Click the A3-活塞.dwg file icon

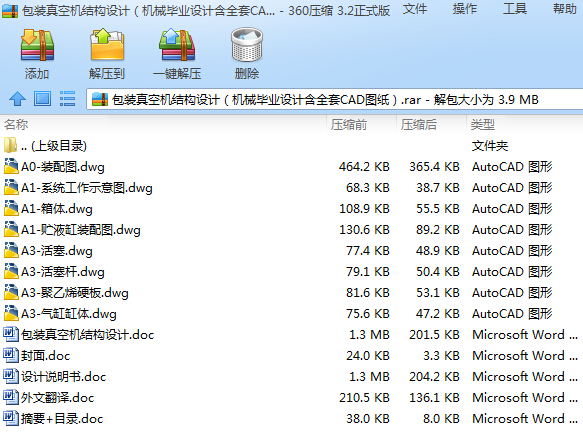11,250
